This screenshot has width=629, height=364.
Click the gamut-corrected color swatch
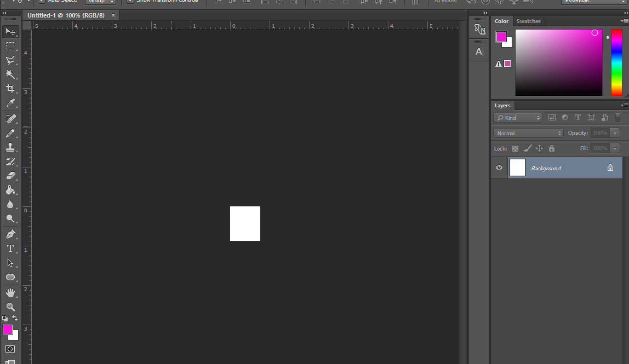click(x=507, y=63)
